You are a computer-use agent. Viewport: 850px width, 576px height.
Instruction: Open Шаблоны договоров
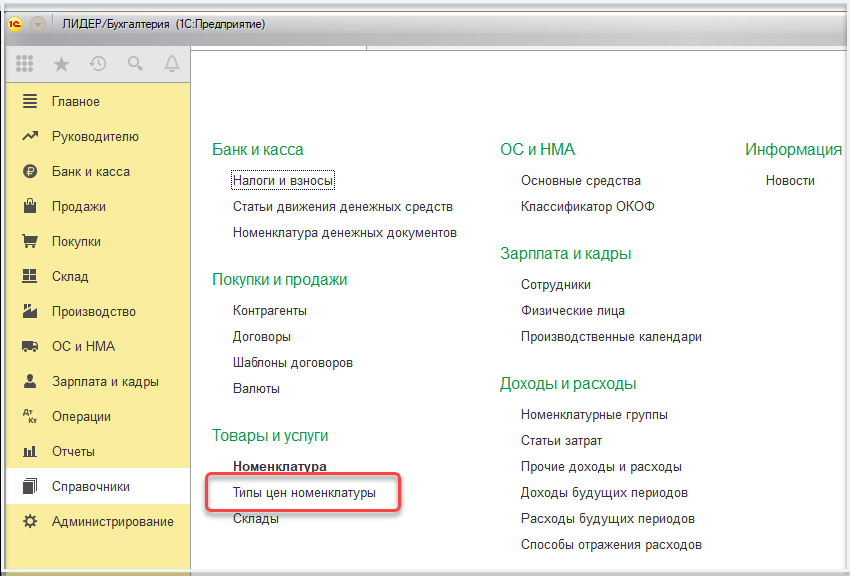[x=293, y=363]
